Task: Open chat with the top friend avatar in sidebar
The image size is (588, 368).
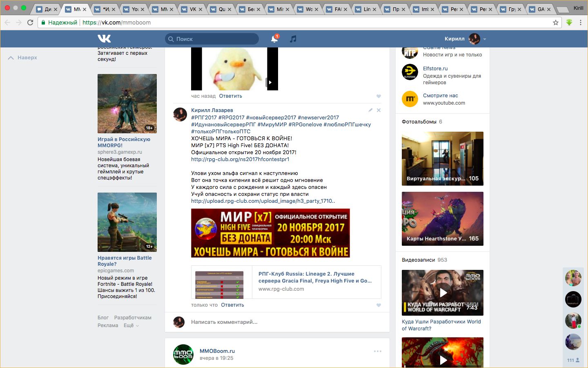Action: 573,278
